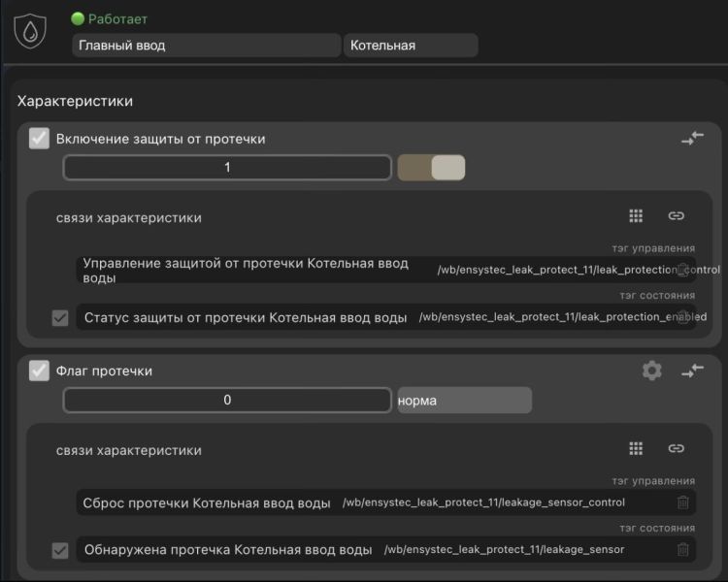Screen dimensions: 728x582
Task: Collapse the 'Включение защиты от протечки' section
Action: pyautogui.click(x=692, y=138)
